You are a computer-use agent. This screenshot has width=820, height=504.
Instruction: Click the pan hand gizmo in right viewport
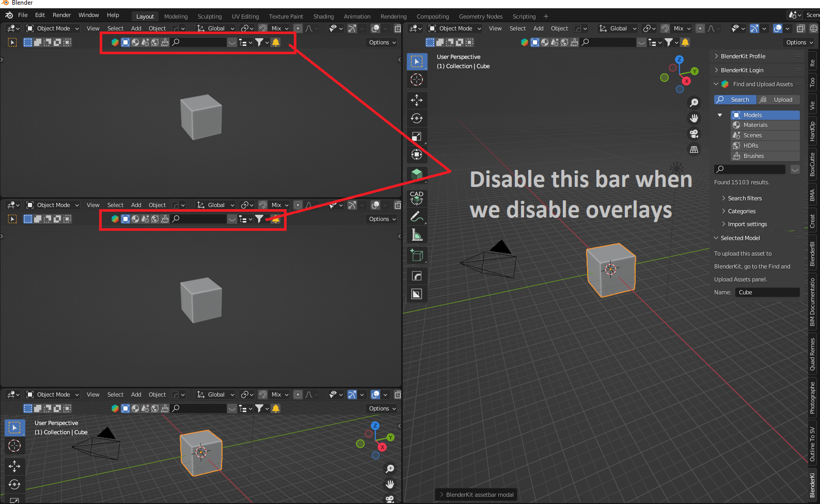coord(694,118)
